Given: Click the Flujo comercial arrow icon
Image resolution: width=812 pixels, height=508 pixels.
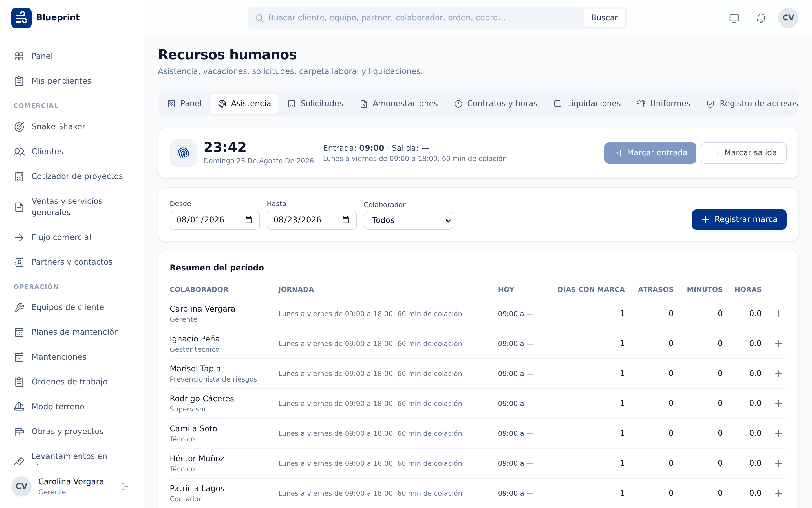Looking at the screenshot, I should click(19, 238).
